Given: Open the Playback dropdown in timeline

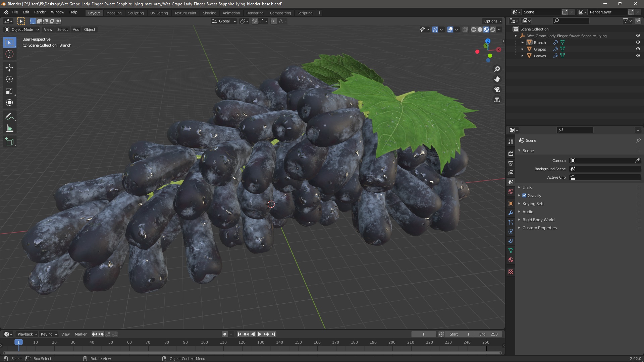Looking at the screenshot, I should point(27,334).
